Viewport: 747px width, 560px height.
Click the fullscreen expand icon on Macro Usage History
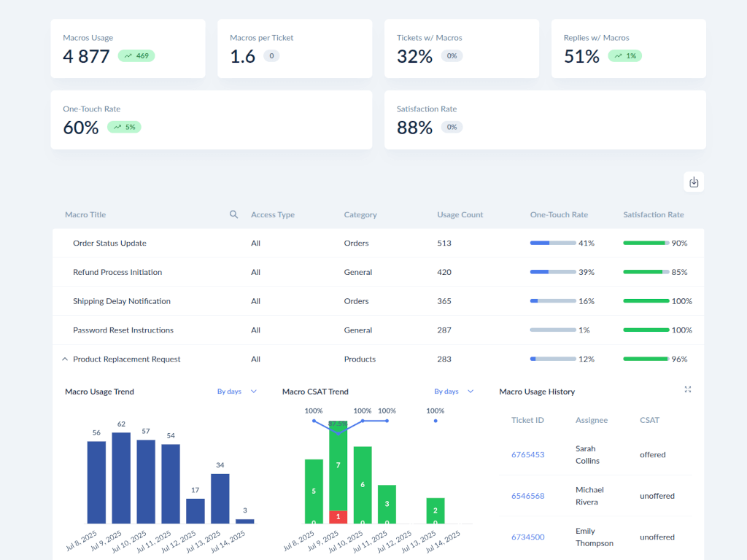[x=687, y=390]
